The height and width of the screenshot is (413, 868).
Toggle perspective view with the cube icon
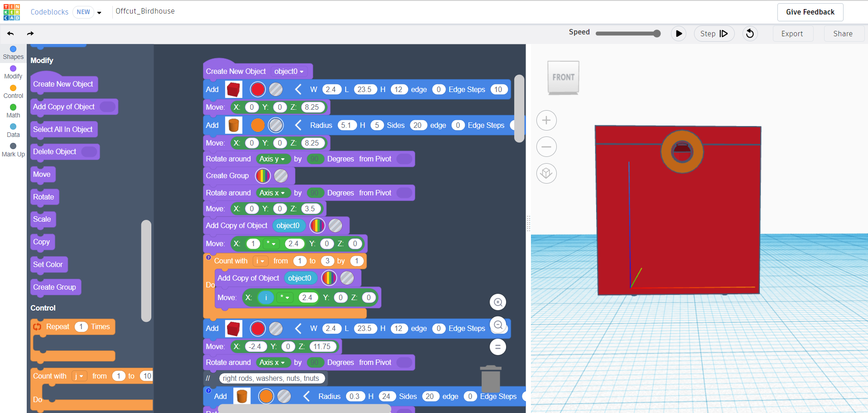click(546, 173)
